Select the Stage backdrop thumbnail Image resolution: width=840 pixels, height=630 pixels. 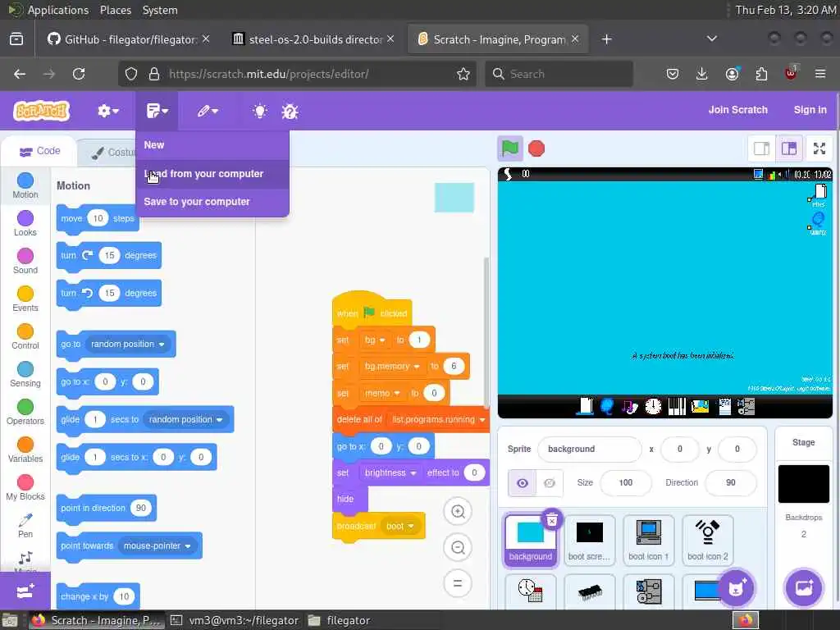pyautogui.click(x=803, y=484)
